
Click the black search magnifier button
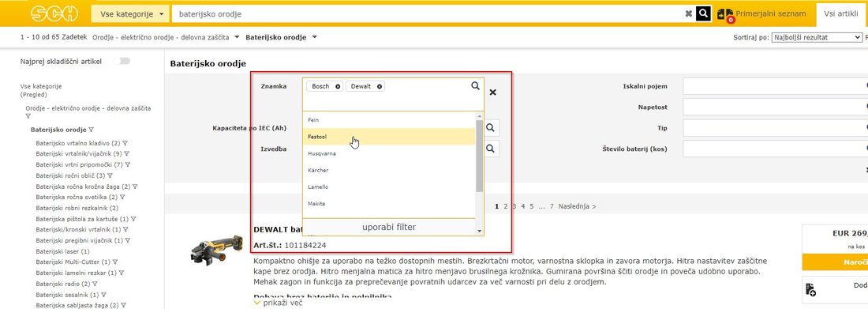[703, 13]
